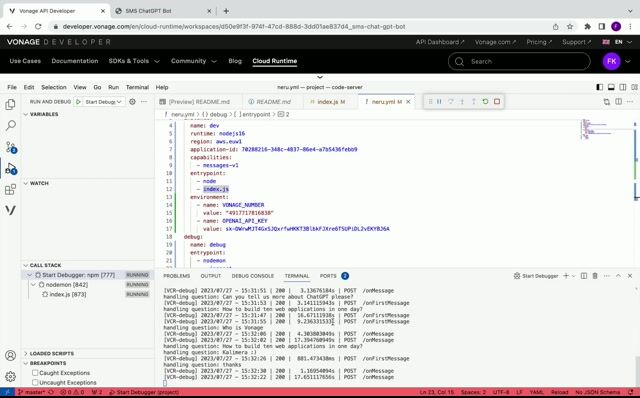Switch to Debug Console tab
This screenshot has width=640, height=398.
pyautogui.click(x=253, y=276)
